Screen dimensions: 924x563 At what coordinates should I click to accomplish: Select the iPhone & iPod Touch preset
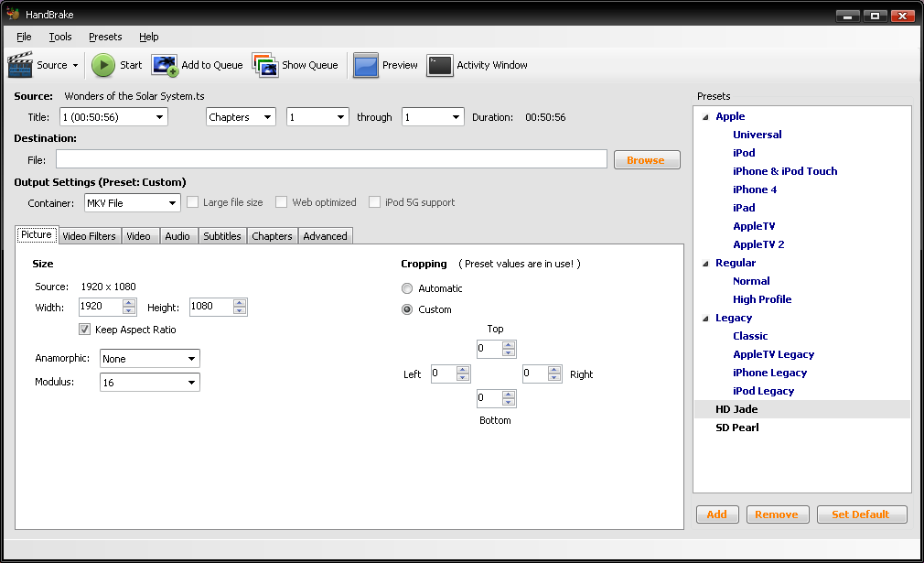pyautogui.click(x=785, y=171)
